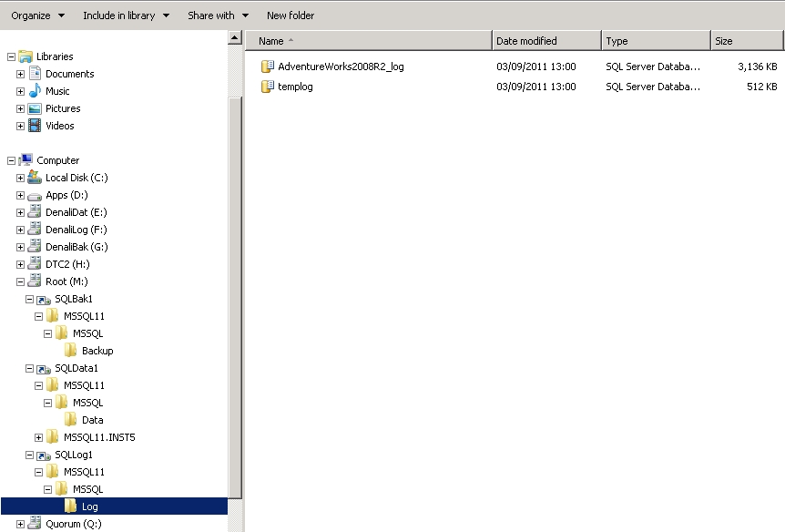Click the SQLBak1 mount point icon

tap(44, 300)
